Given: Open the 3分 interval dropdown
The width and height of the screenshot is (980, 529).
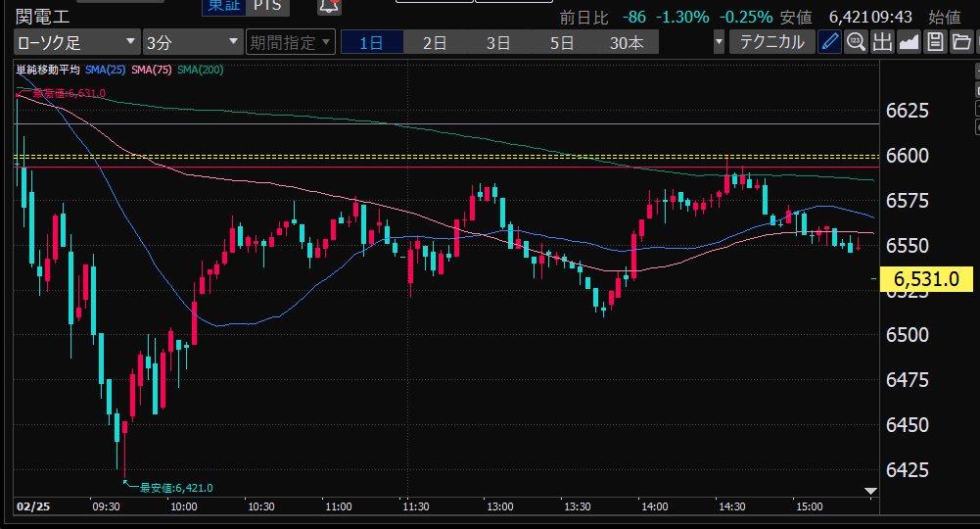Looking at the screenshot, I should click(192, 42).
